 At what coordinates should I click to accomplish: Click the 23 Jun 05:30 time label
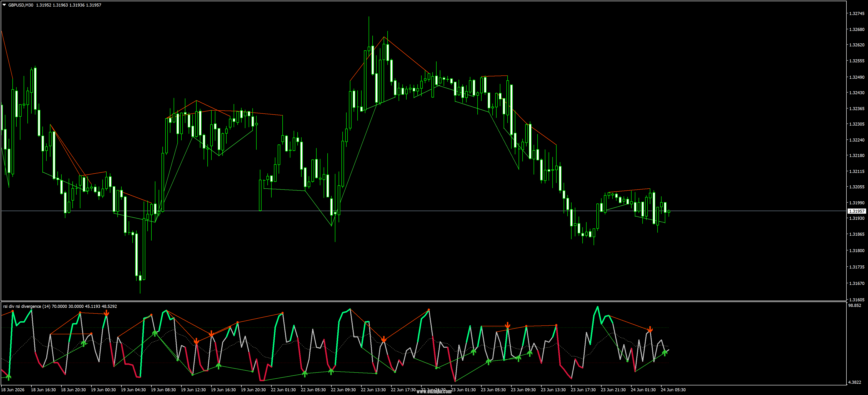click(x=493, y=390)
